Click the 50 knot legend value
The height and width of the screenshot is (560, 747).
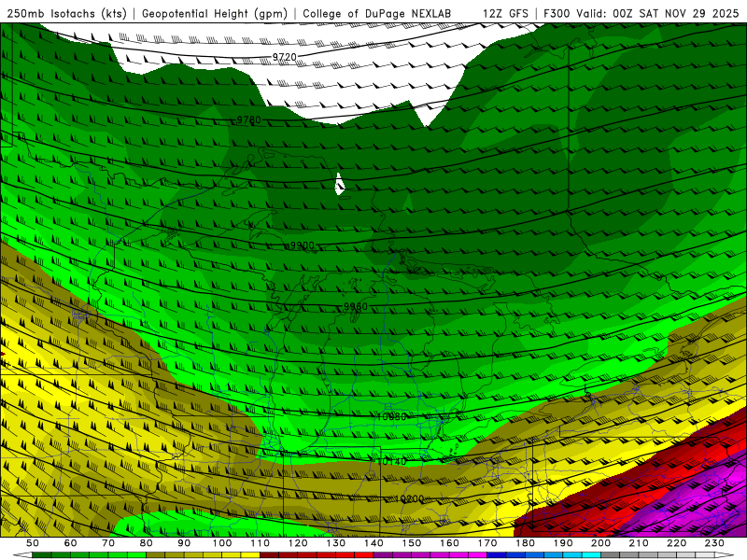click(33, 543)
